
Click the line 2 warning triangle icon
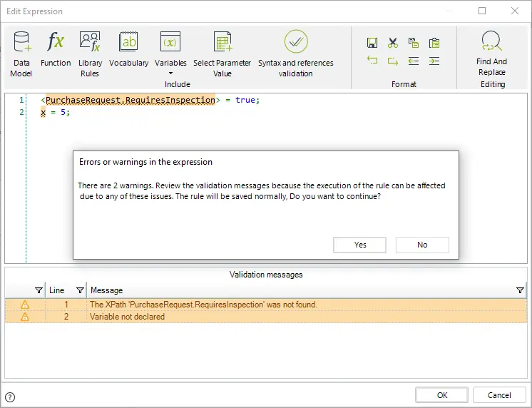click(25, 317)
